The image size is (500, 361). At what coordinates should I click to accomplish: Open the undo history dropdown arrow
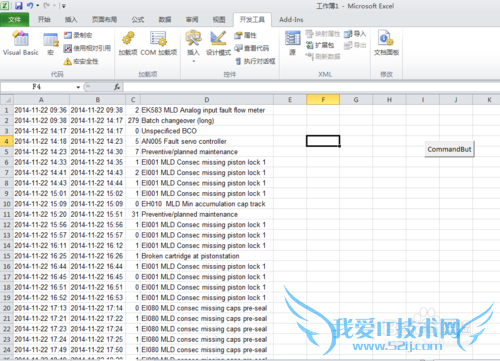coord(38,6)
